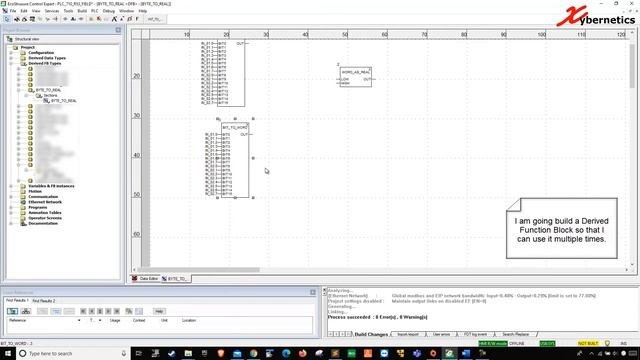Screen dimensions: 640x360
Task: Open Microsoft Word from the taskbar
Action: 466,353
